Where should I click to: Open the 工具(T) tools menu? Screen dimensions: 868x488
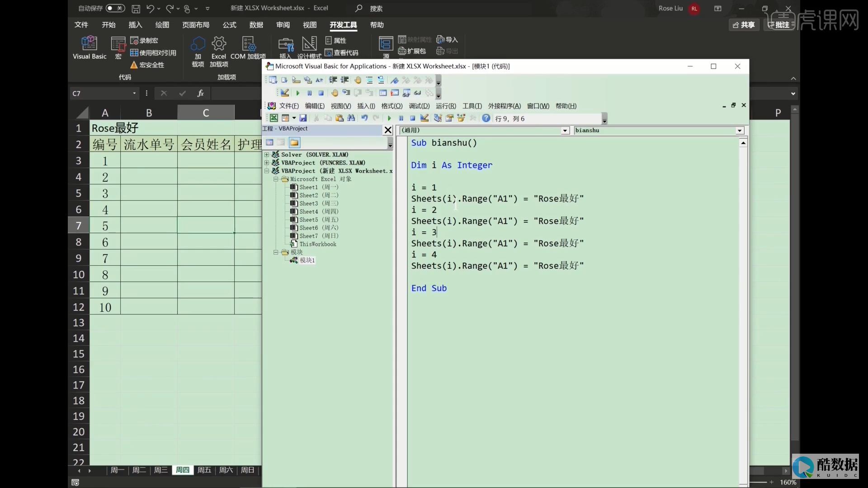pyautogui.click(x=472, y=106)
